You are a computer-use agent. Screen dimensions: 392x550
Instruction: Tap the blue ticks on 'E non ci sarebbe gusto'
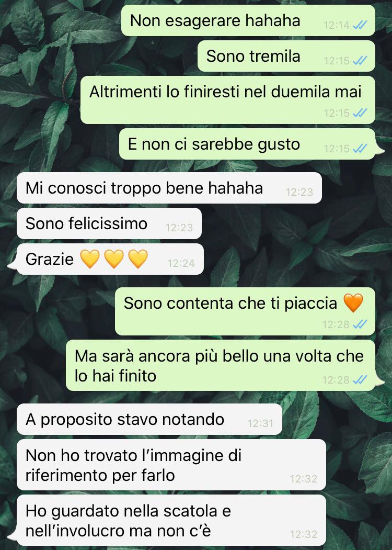click(x=360, y=149)
